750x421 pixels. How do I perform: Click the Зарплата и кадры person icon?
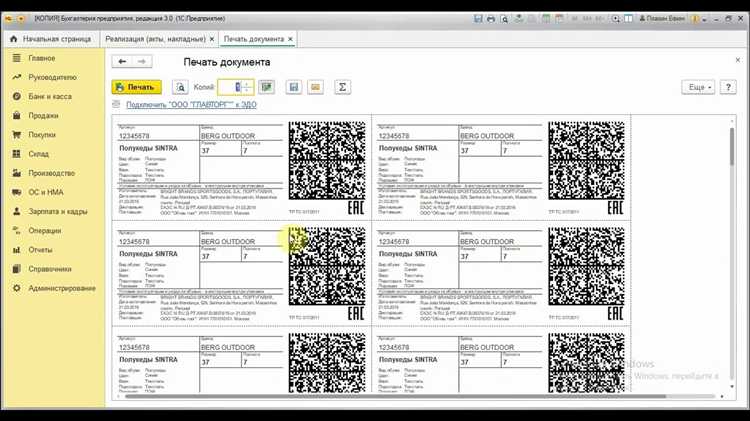17,211
